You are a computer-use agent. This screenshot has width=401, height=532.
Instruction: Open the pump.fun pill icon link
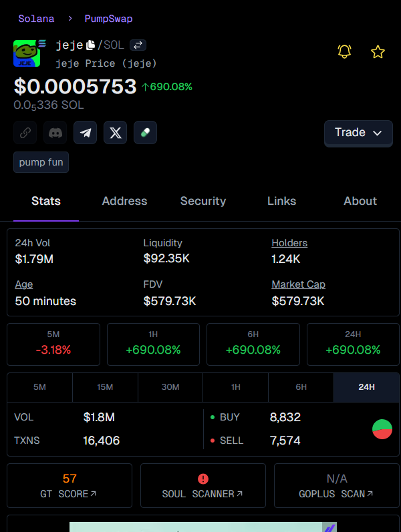click(x=146, y=132)
